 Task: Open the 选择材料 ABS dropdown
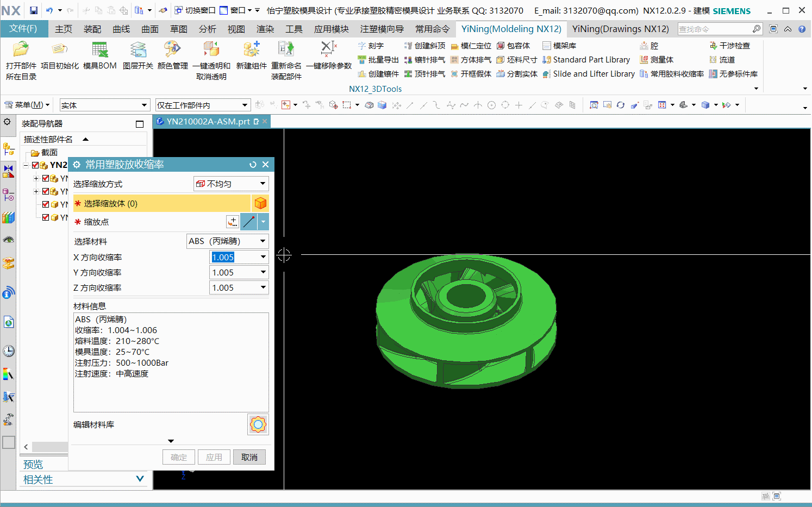click(228, 241)
